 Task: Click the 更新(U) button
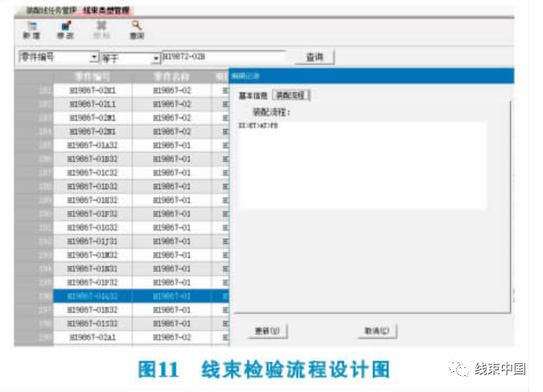coord(266,331)
